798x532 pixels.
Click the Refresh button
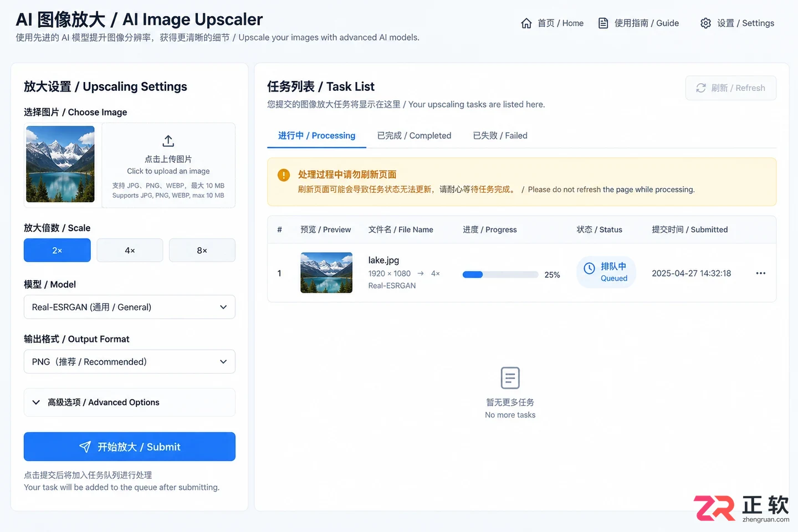(x=731, y=88)
